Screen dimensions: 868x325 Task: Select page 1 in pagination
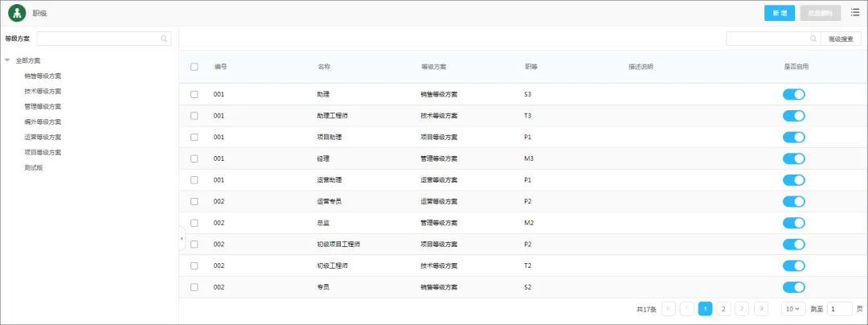pyautogui.click(x=706, y=308)
